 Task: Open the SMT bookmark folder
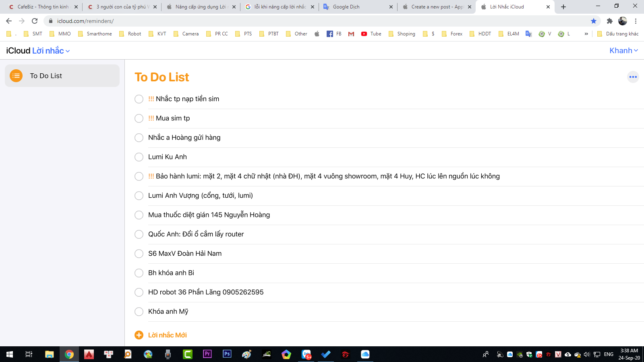tap(33, 34)
